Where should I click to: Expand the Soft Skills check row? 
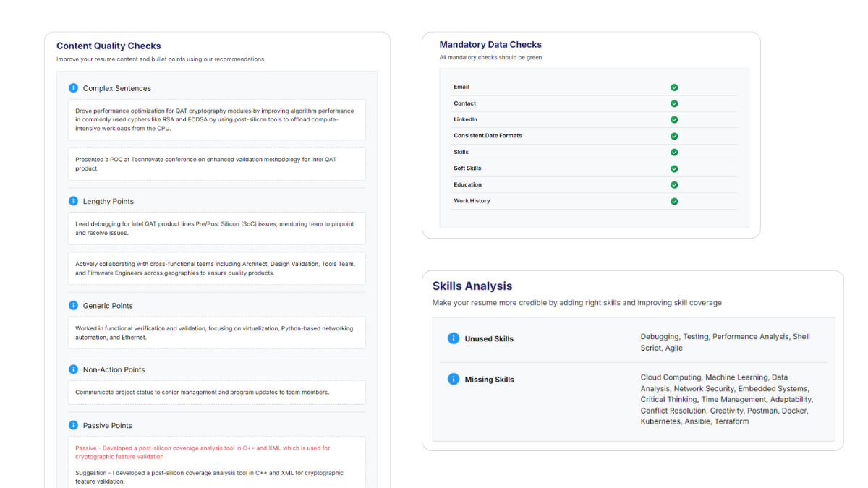pos(674,168)
